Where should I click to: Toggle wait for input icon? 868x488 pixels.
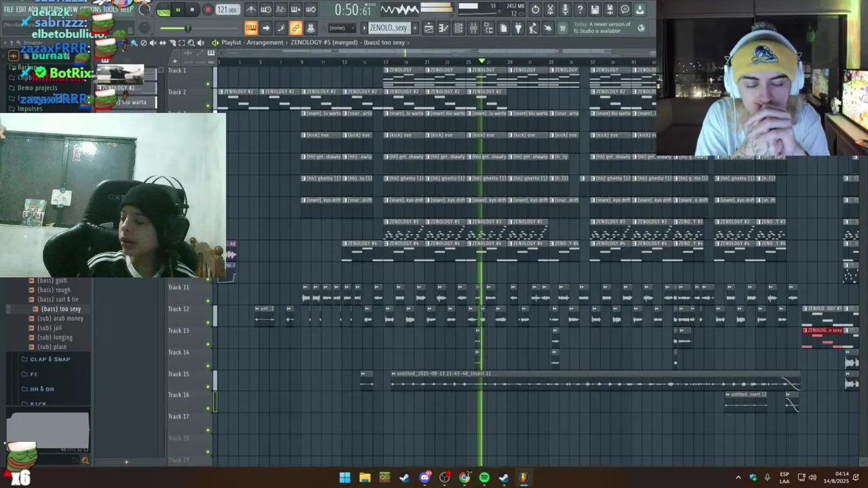pyautogui.click(x=266, y=10)
